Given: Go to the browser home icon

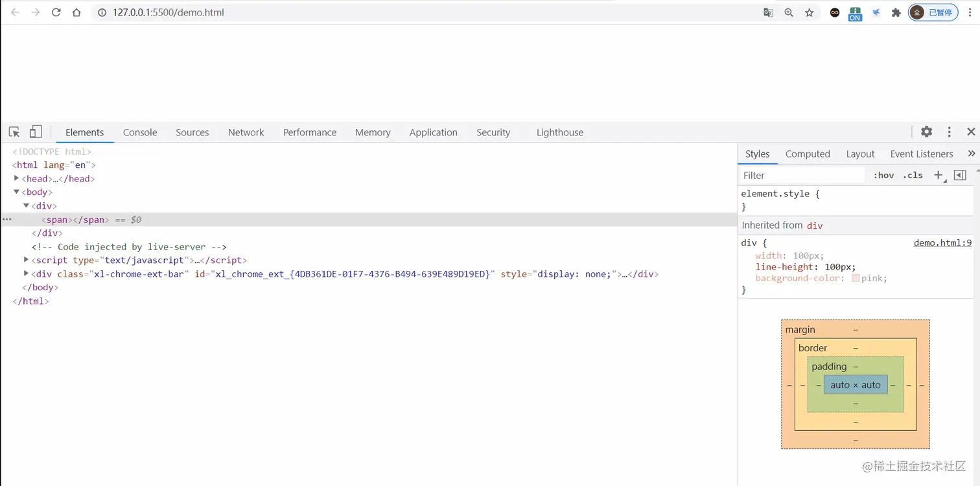Looking at the screenshot, I should click(76, 12).
